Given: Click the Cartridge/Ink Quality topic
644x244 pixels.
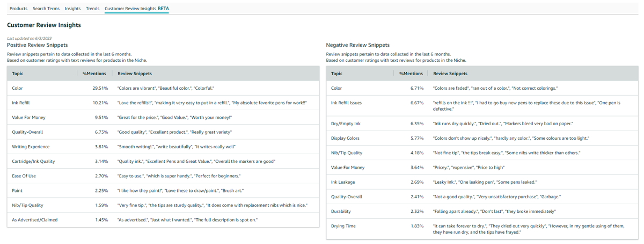Looking at the screenshot, I should pos(33,161).
